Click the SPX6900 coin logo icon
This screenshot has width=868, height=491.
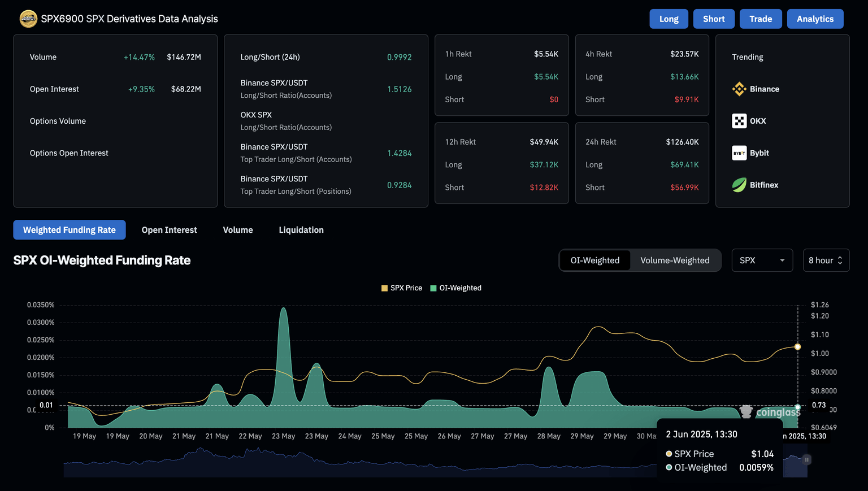28,19
